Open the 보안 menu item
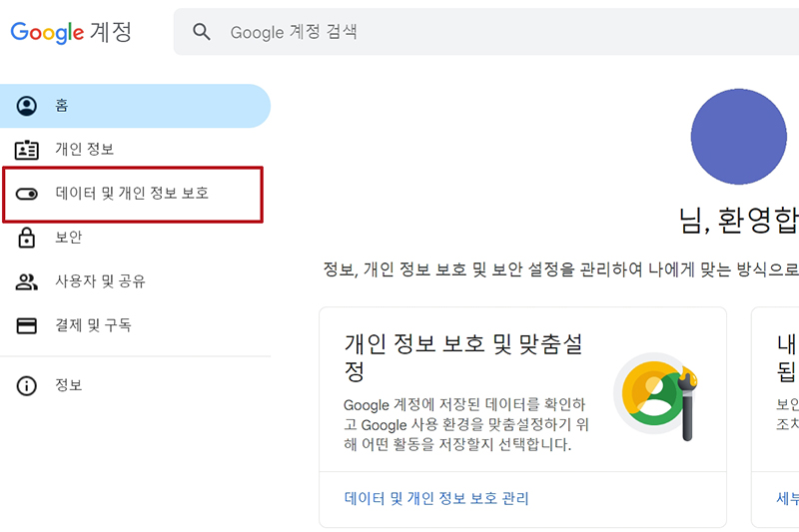799x532 pixels. coord(135,238)
